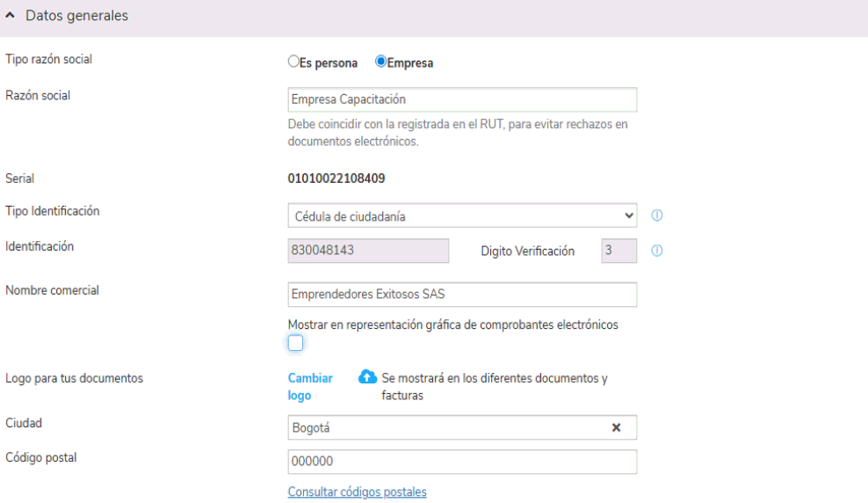Click info icon beside Digito Verificación
Image resolution: width=868 pixels, height=503 pixels.
pyautogui.click(x=657, y=251)
